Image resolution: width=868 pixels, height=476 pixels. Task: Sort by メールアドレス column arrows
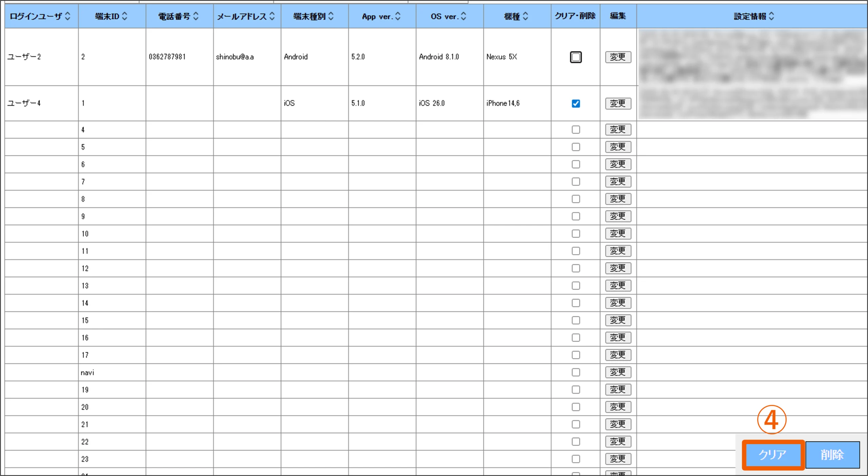tap(272, 16)
